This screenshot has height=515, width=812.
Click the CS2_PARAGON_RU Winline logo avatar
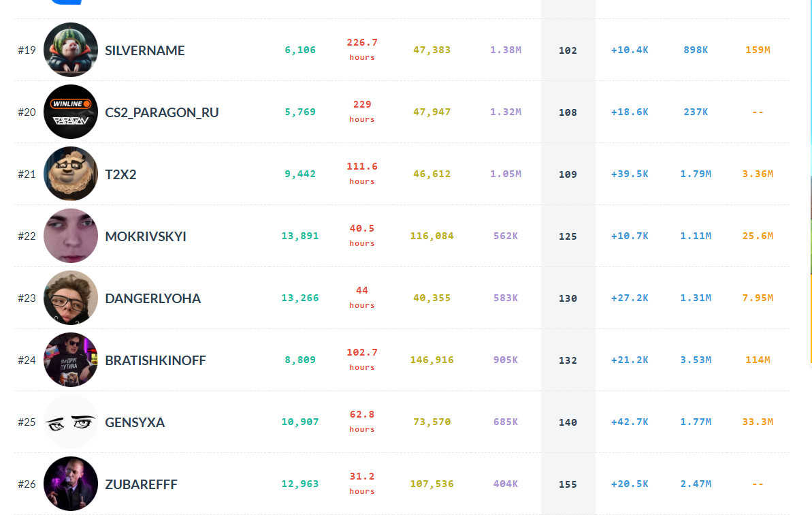(70, 112)
